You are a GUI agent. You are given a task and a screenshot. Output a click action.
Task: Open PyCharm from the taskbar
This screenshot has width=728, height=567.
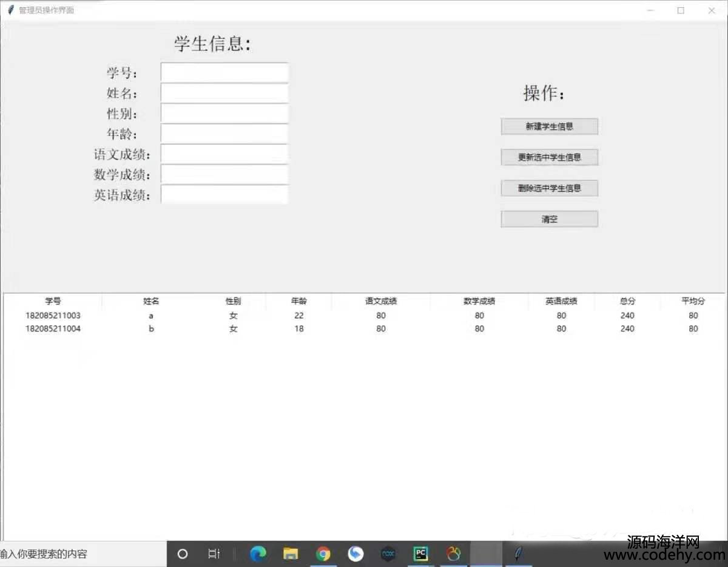420,554
